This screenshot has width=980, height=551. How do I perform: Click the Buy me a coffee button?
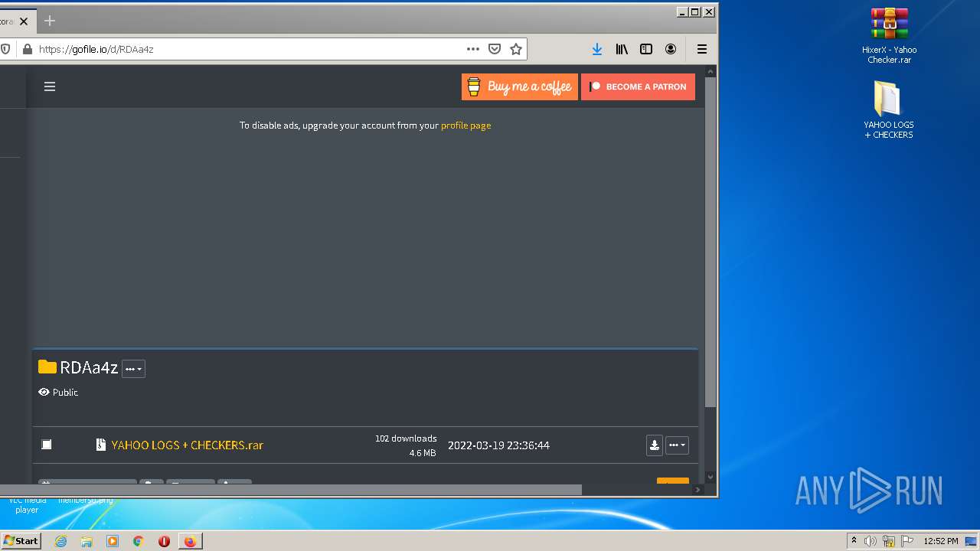tap(520, 86)
